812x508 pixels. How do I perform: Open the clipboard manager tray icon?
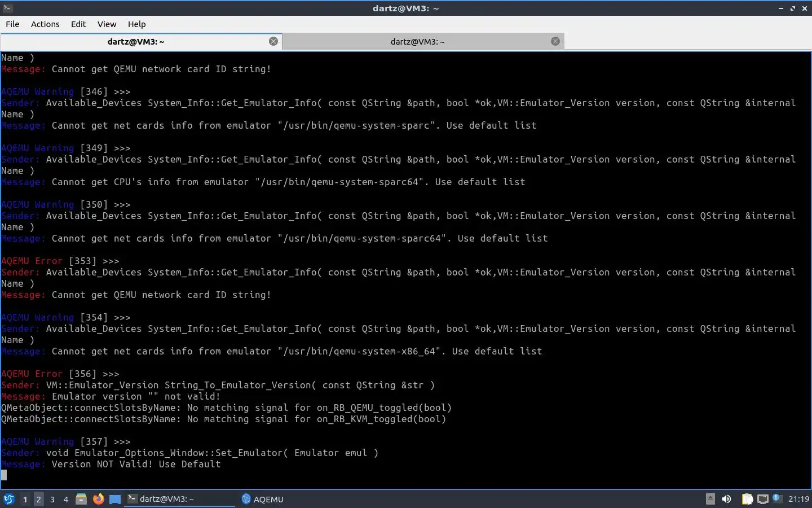[747, 499]
